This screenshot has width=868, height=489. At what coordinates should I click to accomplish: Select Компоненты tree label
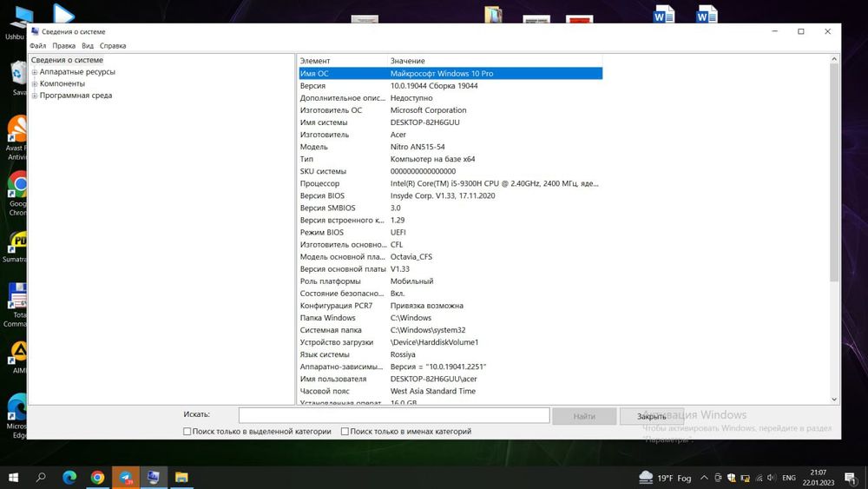pos(62,83)
